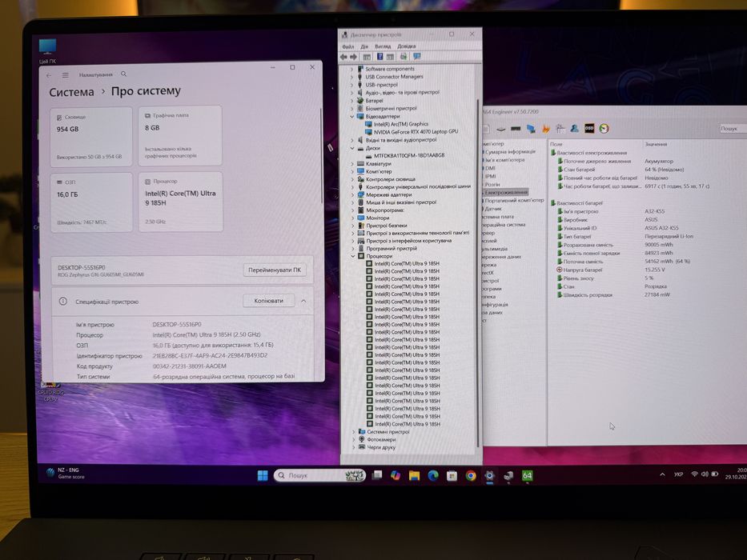
Task: Click the person icon in AIDA64 toolbar
Action: click(x=575, y=129)
